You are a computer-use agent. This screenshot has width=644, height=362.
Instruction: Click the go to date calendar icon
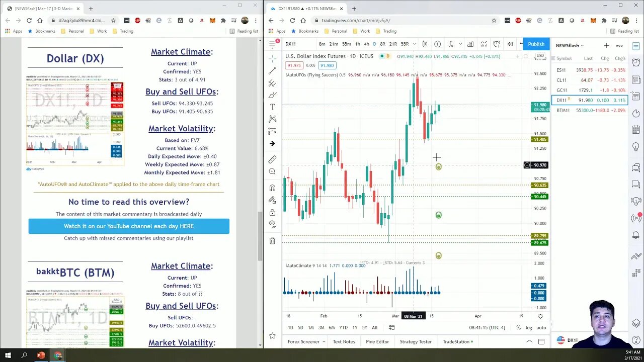pyautogui.click(x=391, y=328)
